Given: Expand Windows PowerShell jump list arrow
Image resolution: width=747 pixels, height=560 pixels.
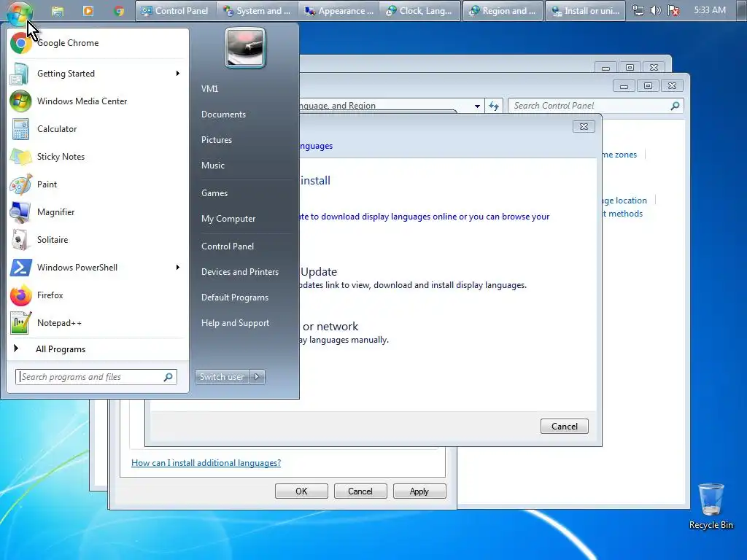Looking at the screenshot, I should 178,267.
